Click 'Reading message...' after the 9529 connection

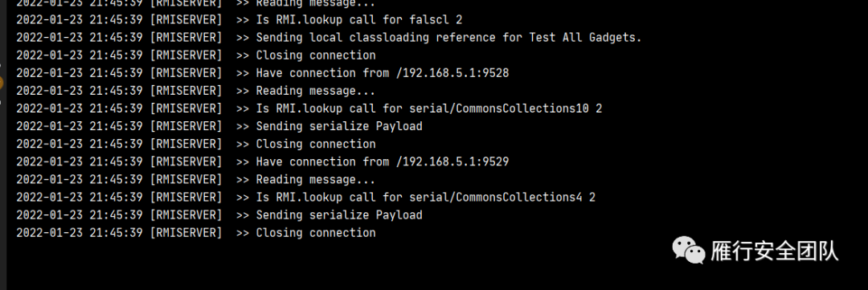coord(316,179)
